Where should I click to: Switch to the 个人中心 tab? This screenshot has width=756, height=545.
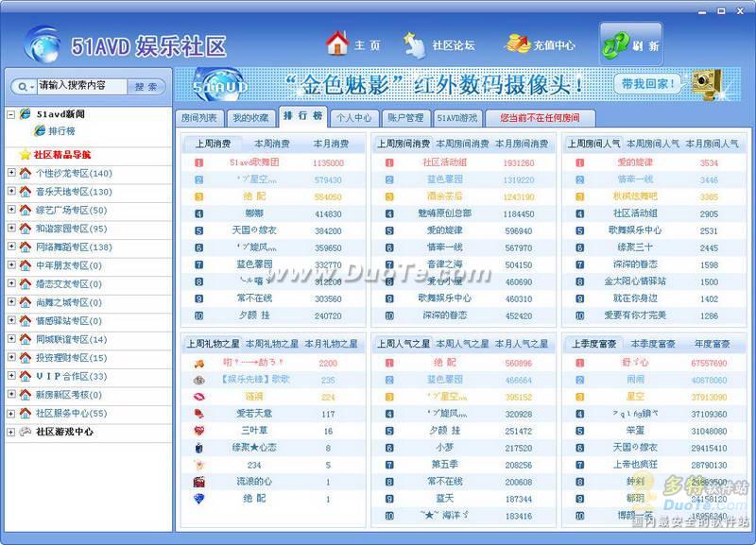(x=353, y=117)
